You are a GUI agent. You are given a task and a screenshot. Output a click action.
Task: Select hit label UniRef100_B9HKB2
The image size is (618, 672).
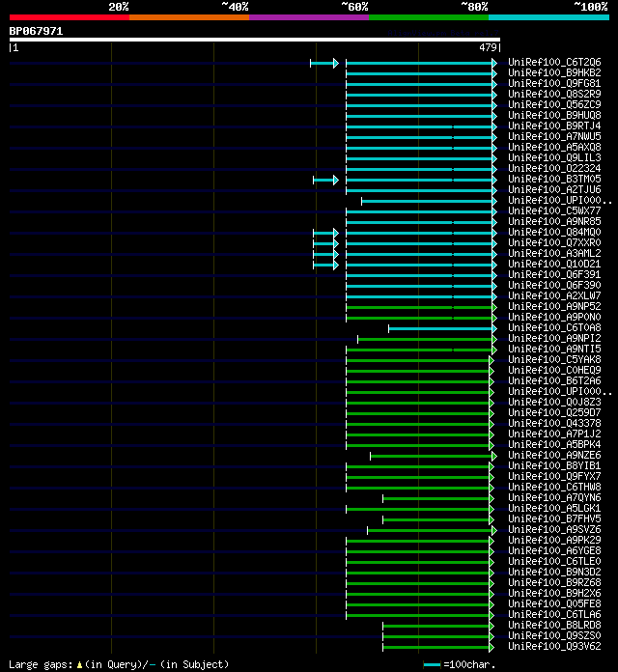point(554,72)
